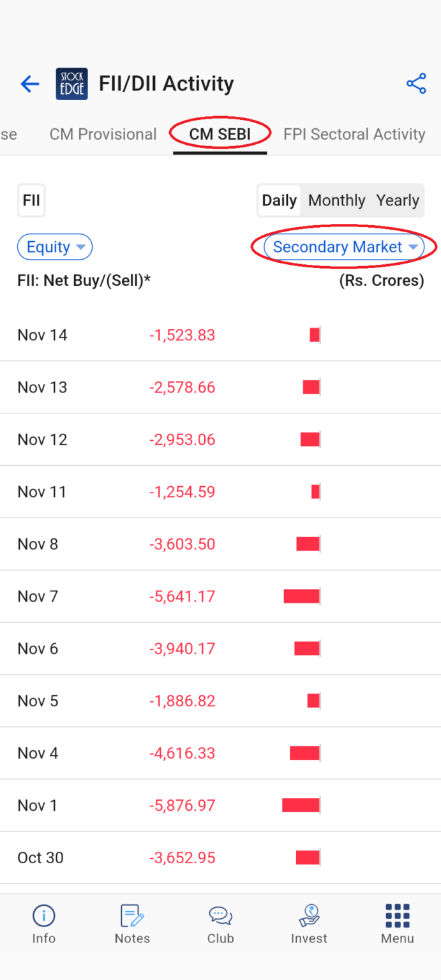Screen dimensions: 441x980
Task: Stay on the CM SEBI tab
Action: (x=220, y=135)
